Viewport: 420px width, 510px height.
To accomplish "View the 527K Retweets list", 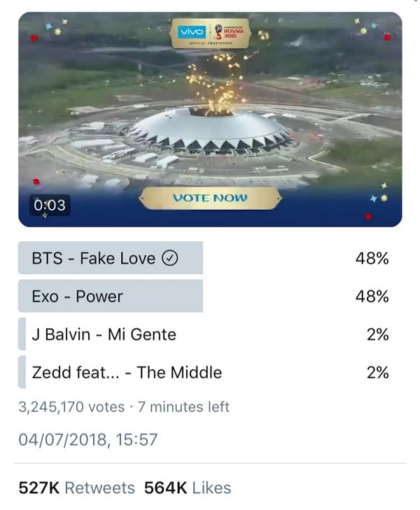I will [76, 488].
